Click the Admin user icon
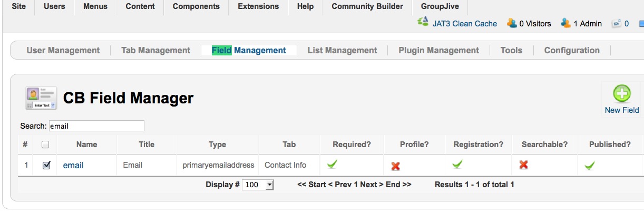Image resolution: width=644 pixels, height=212 pixels. point(566,23)
